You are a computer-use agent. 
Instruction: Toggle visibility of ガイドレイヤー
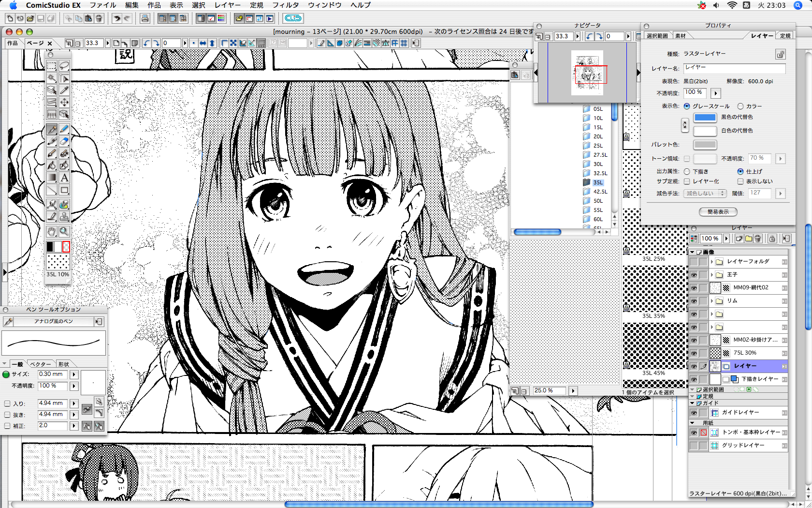(694, 413)
